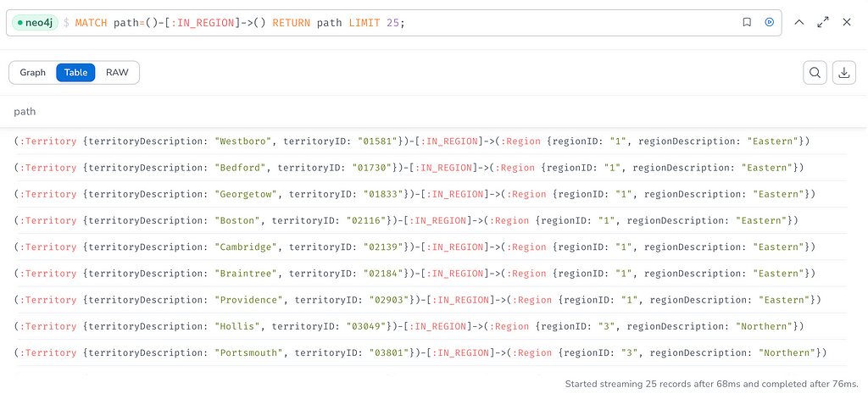This screenshot has height=399, width=868.
Task: Click the bookmark icon to save query
Action: (747, 23)
